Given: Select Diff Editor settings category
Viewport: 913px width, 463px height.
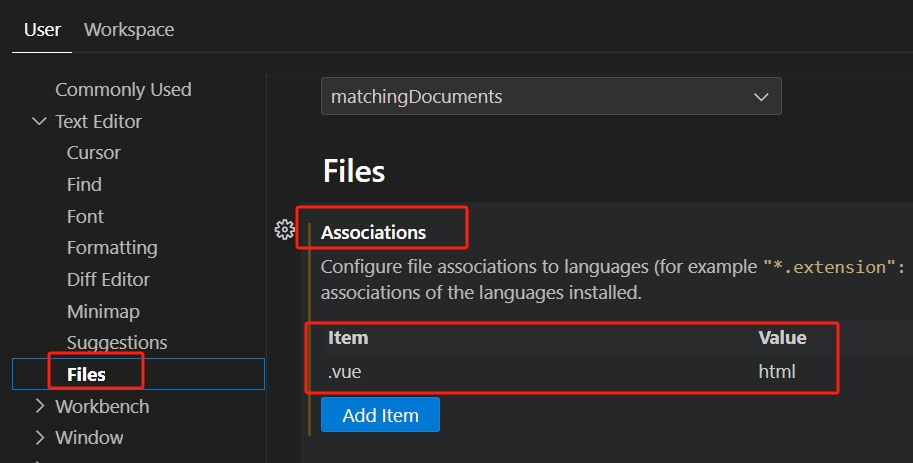Looking at the screenshot, I should coord(108,279).
